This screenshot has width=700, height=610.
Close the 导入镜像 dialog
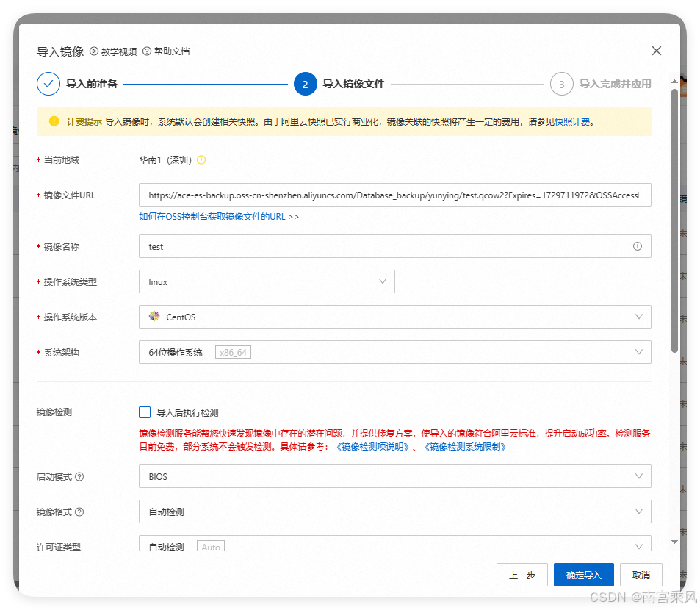[657, 51]
